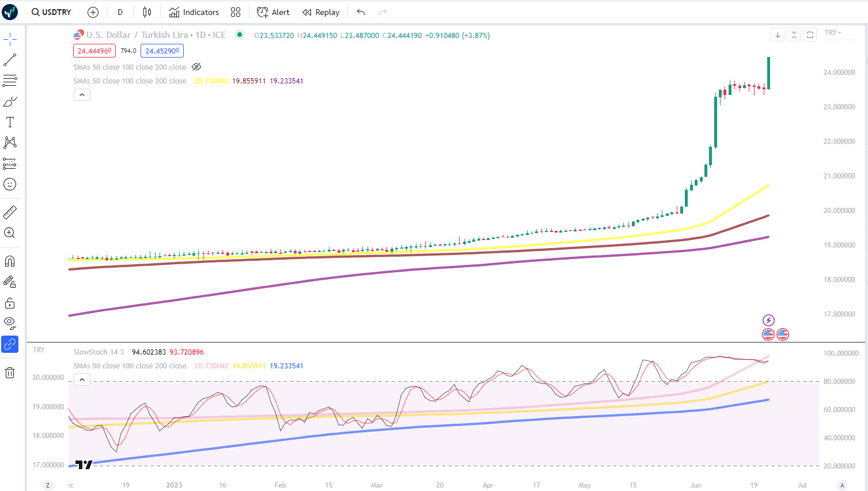Screen dimensions: 868x491
Task: Create a new Alert
Action: pos(273,12)
